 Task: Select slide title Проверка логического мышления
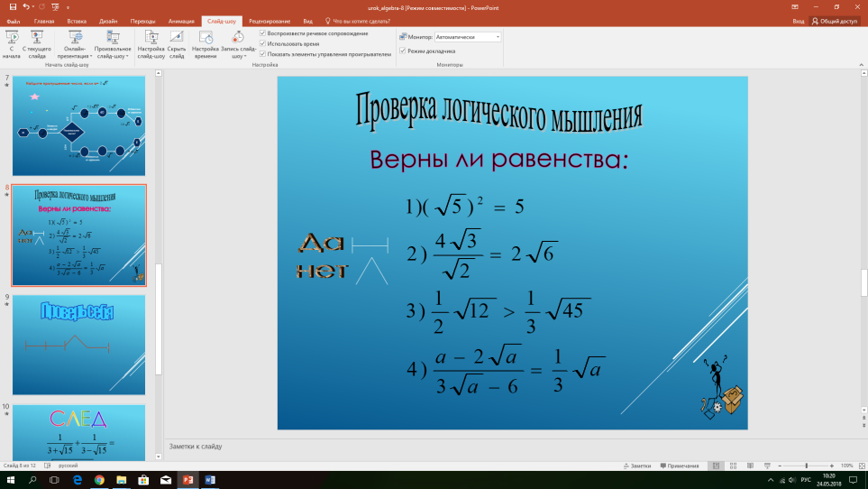click(x=498, y=113)
